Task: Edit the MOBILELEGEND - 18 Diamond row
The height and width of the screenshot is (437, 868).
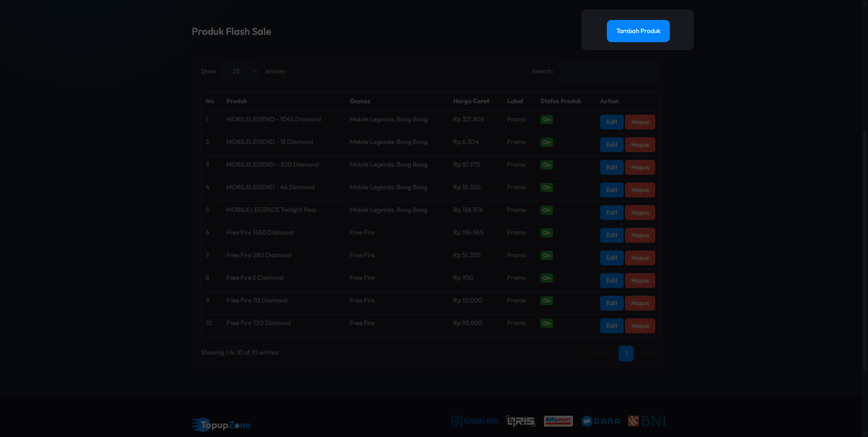Action: tap(612, 144)
